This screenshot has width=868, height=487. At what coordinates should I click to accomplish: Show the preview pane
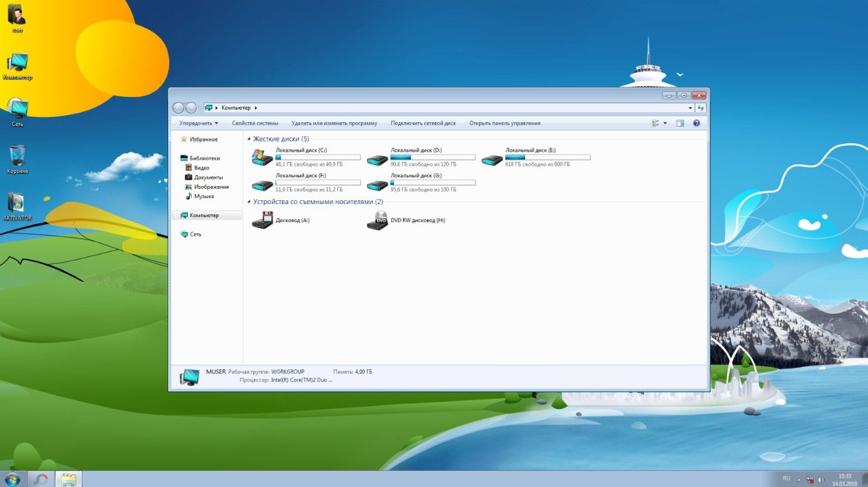pyautogui.click(x=680, y=123)
